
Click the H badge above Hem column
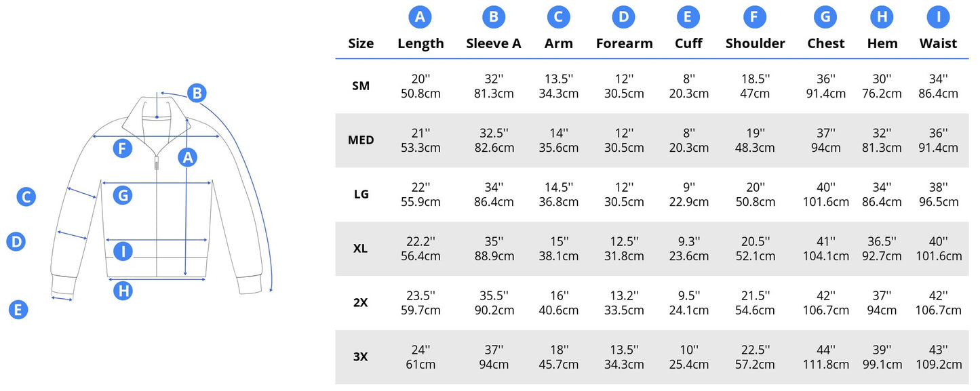coord(882,17)
